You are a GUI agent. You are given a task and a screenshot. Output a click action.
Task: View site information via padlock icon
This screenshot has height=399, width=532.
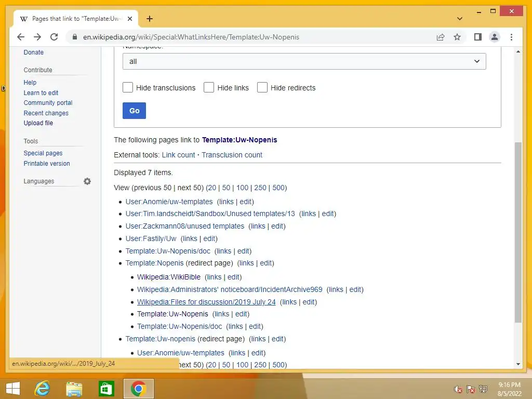click(75, 37)
